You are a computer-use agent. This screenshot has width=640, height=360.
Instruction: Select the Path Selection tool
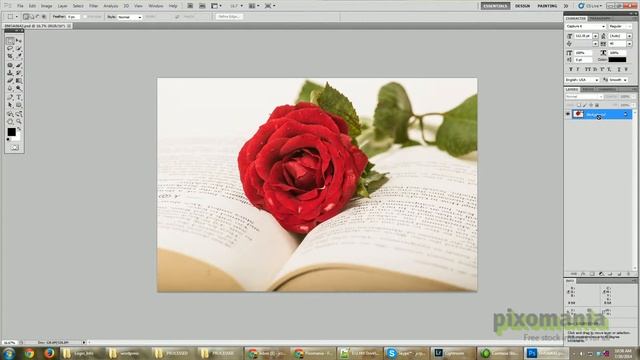coord(10,105)
